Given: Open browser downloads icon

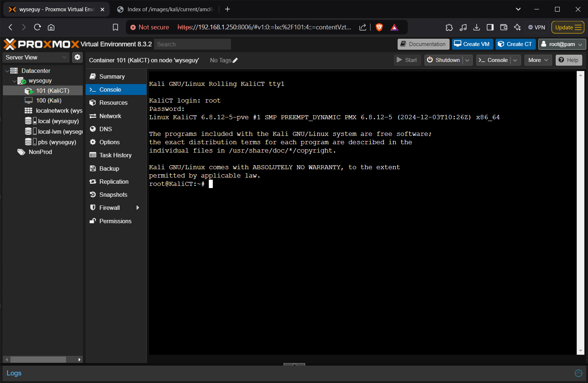Looking at the screenshot, I should click(x=477, y=27).
